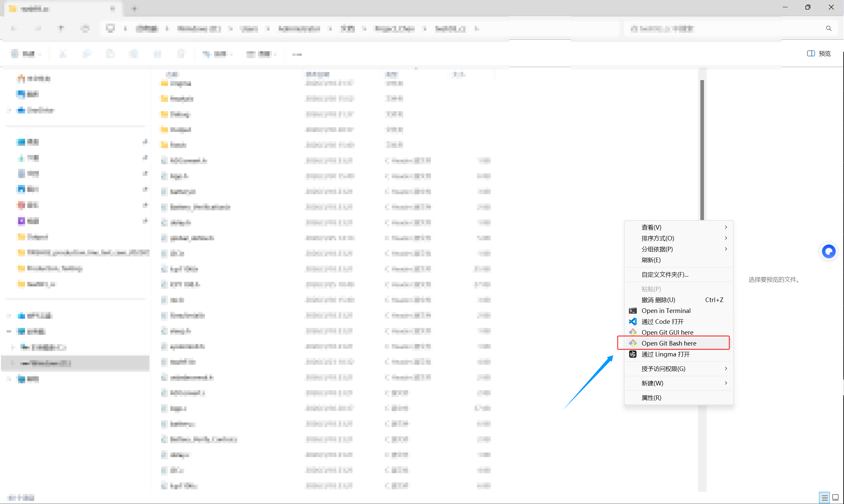Click Open Git GUI here icon
The height and width of the screenshot is (504, 844).
[x=633, y=332]
